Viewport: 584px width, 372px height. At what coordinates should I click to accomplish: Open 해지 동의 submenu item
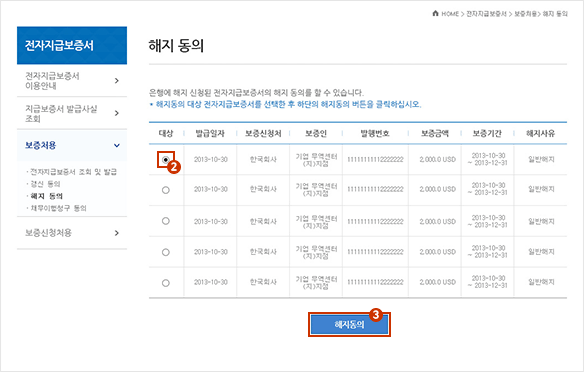point(47,196)
